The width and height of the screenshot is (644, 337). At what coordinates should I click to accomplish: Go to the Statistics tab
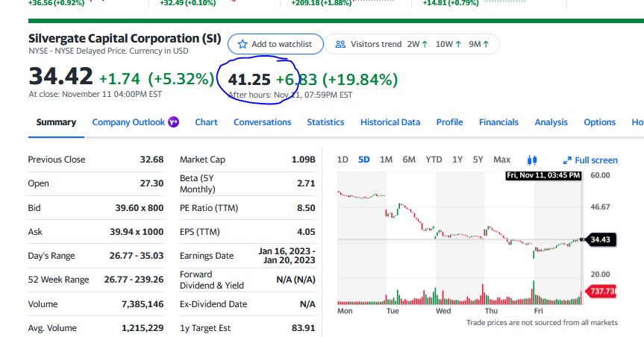[x=325, y=122]
